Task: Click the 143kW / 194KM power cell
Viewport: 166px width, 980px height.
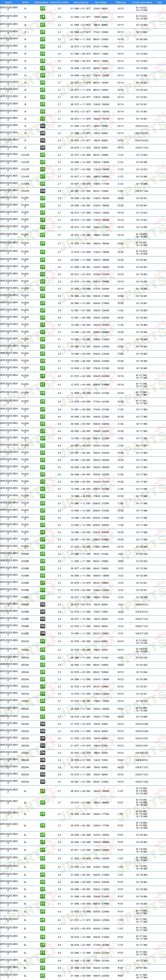Action: [101, 282]
